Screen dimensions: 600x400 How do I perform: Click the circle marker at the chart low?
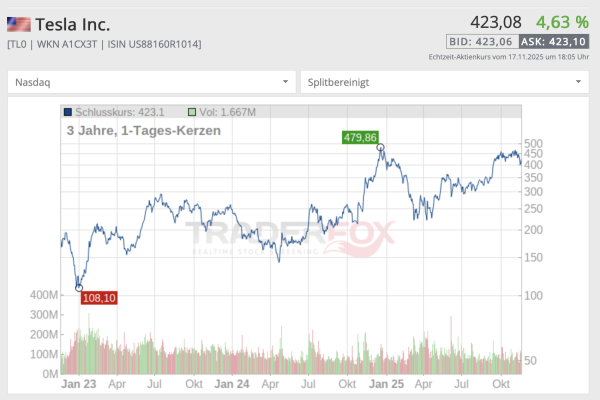[x=80, y=288]
